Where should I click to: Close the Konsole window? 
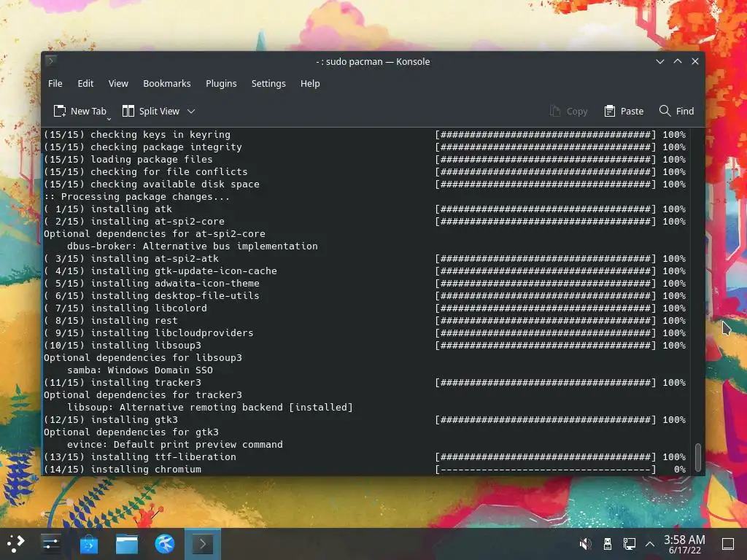(x=695, y=61)
